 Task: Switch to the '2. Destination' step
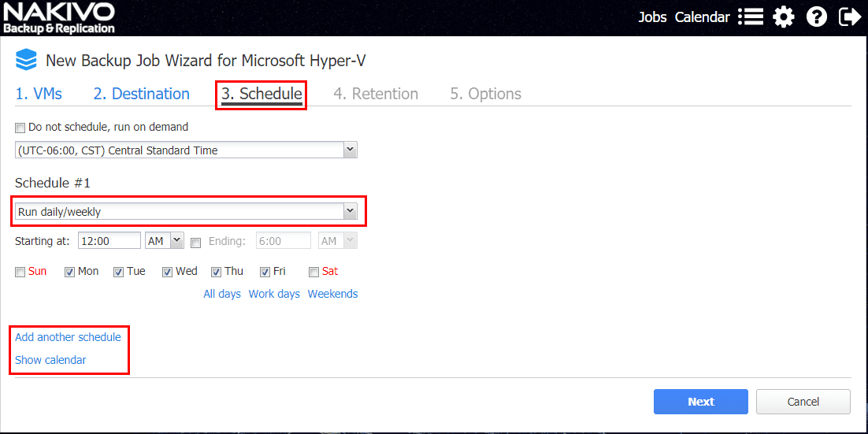[142, 94]
